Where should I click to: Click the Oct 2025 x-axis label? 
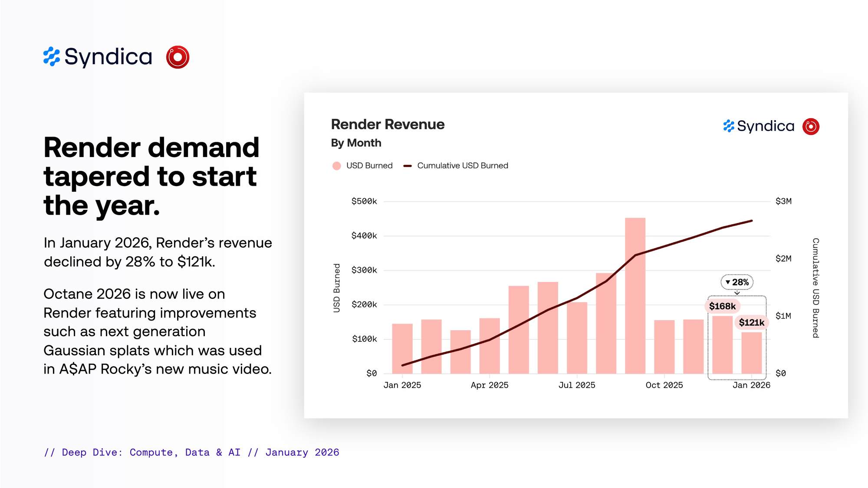664,385
